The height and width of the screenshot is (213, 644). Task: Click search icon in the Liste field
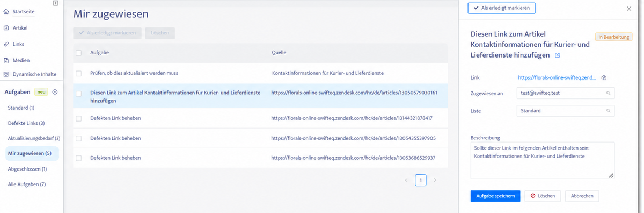point(609,111)
